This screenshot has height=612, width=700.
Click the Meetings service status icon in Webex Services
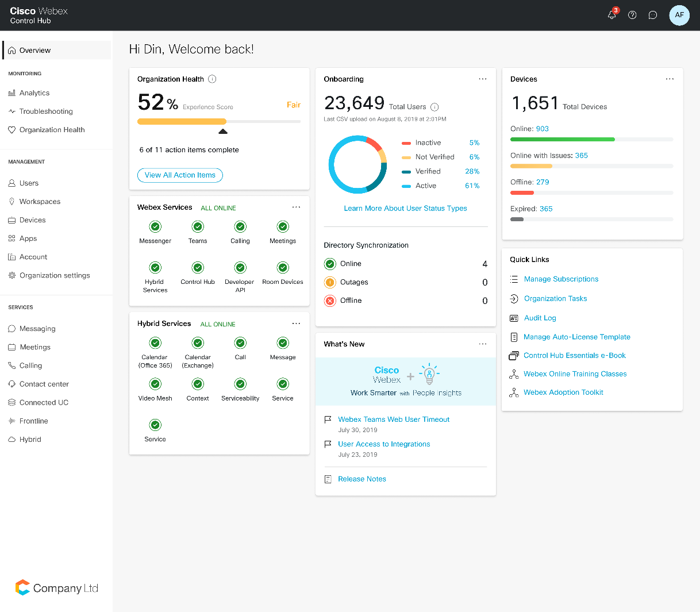click(283, 227)
